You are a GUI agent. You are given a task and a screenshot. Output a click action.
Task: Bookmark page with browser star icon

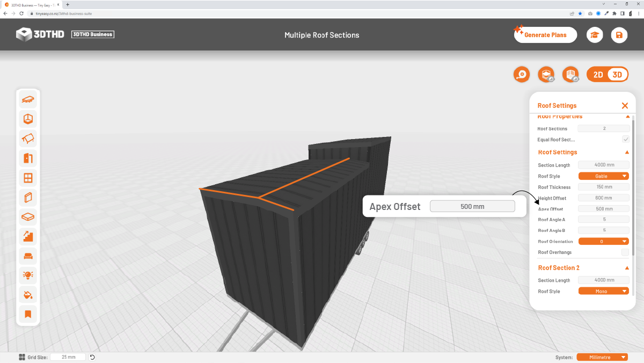tap(580, 13)
